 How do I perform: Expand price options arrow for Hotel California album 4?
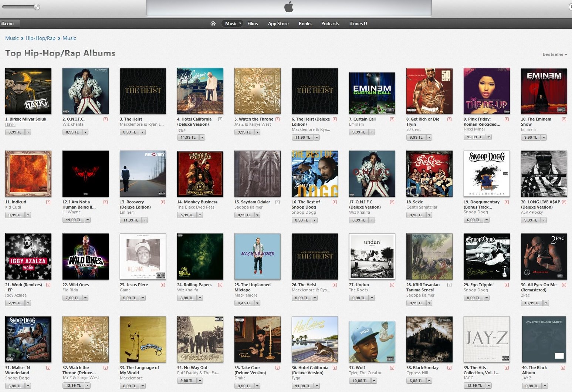202,137
